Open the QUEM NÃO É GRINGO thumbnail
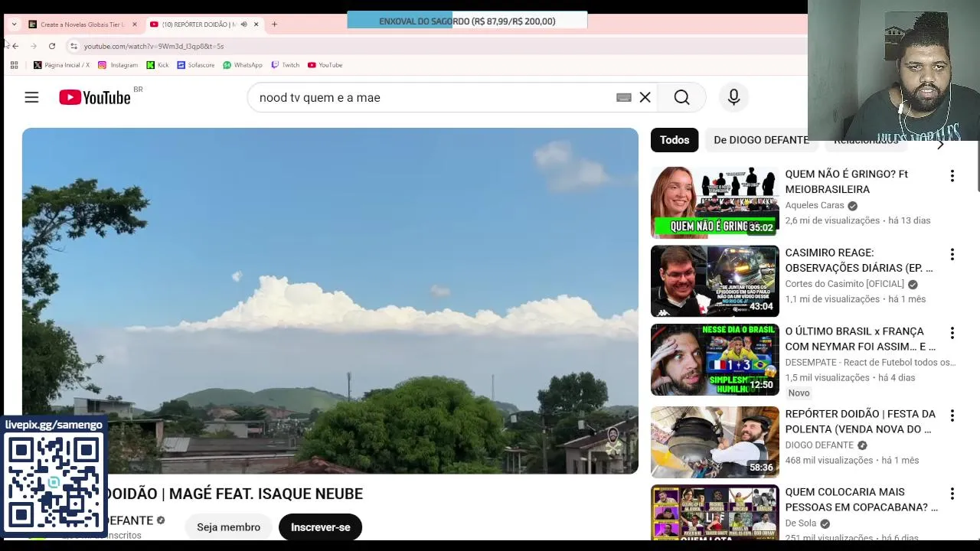Image resolution: width=980 pixels, height=551 pixels. tap(715, 203)
